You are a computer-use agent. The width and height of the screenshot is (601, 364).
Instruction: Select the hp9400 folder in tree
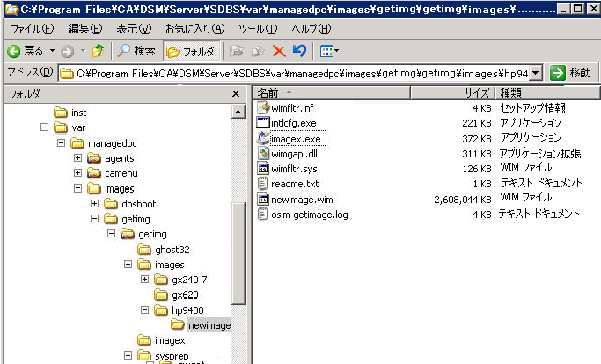(179, 310)
